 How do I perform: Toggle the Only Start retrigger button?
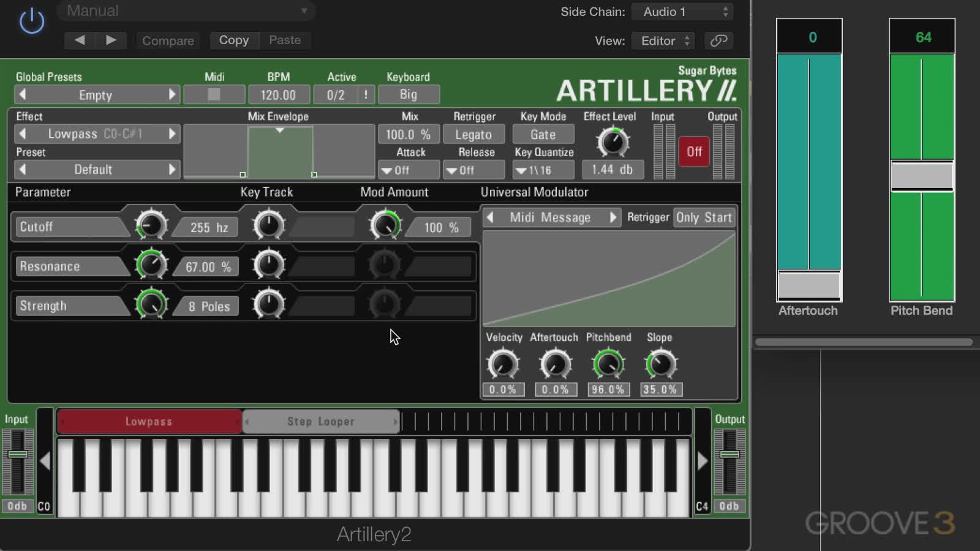coord(704,217)
